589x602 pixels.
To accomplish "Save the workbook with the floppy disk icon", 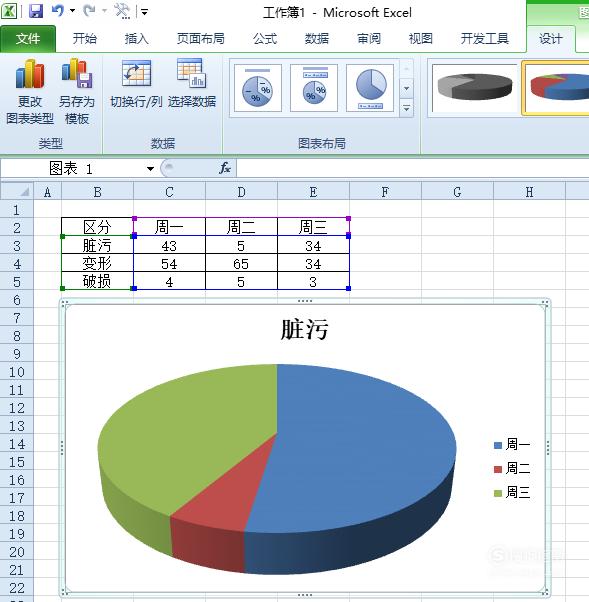I will click(x=36, y=11).
